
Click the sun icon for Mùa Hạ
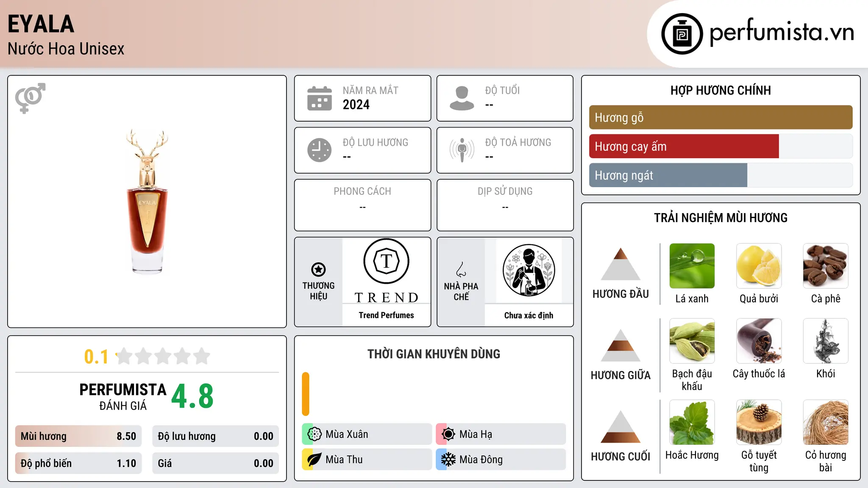pyautogui.click(x=448, y=434)
